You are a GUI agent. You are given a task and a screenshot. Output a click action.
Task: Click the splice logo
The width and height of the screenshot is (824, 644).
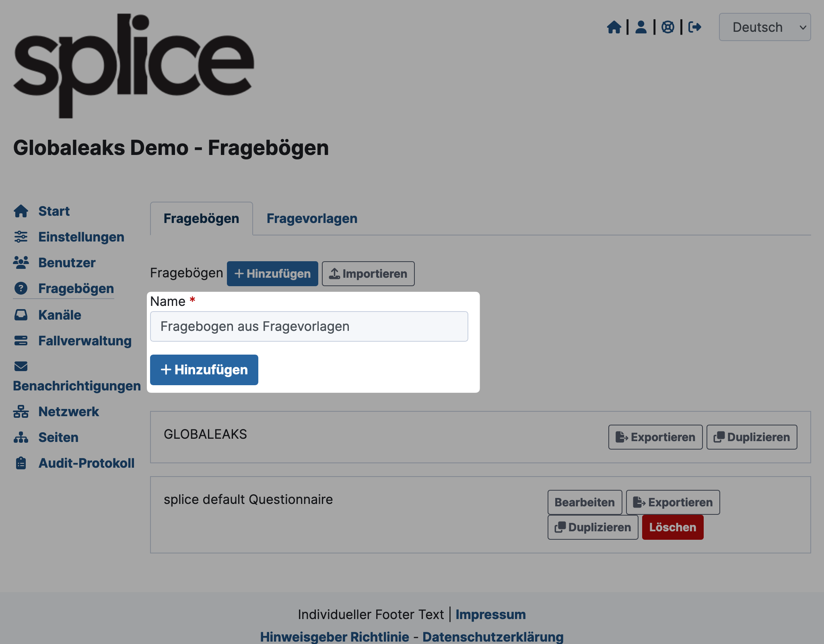tap(134, 66)
